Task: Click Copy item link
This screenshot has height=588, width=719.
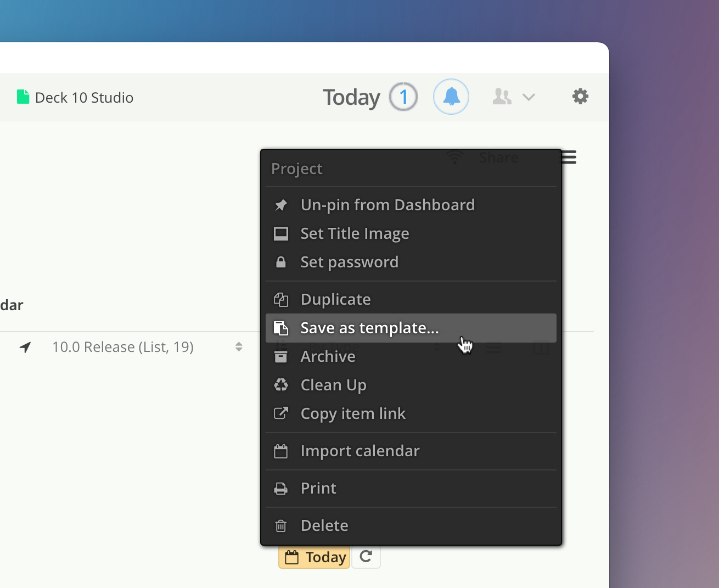Action: (352, 413)
